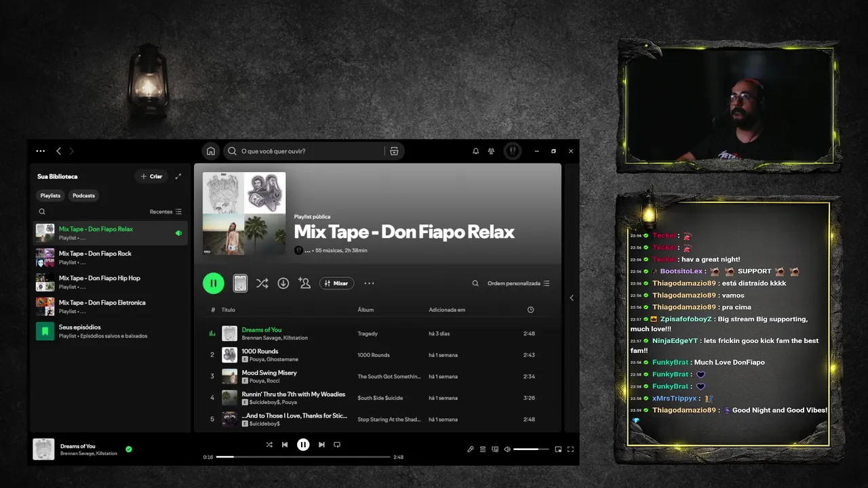Open the Ordem personalizada dropdown

519,283
